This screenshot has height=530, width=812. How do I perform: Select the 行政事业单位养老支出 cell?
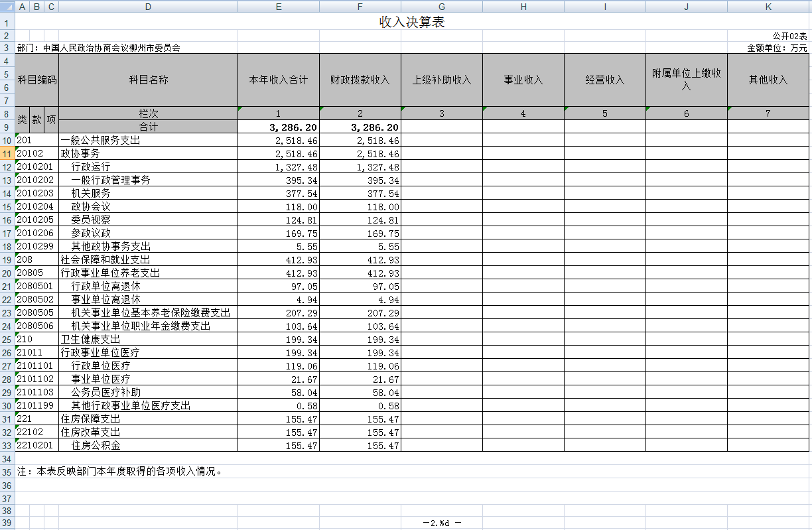(x=149, y=273)
